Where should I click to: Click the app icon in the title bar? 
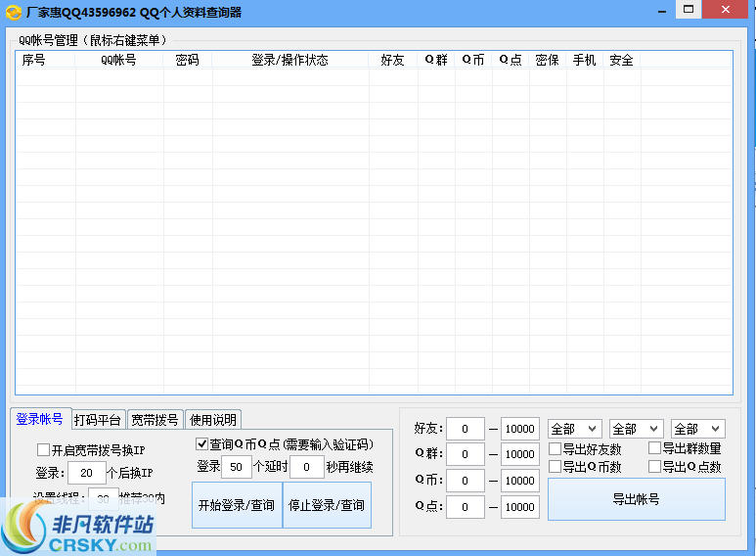tap(14, 12)
